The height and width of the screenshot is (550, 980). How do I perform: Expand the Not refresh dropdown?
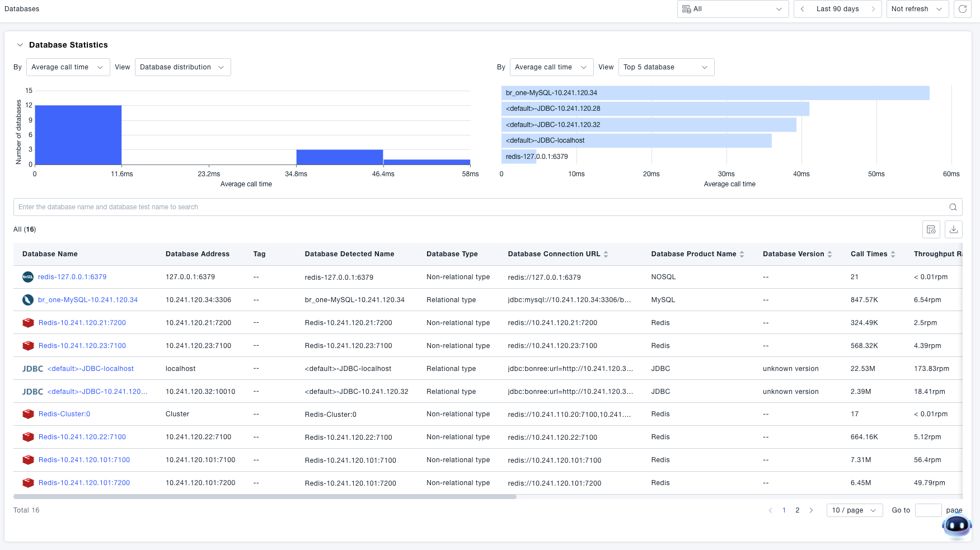(917, 9)
